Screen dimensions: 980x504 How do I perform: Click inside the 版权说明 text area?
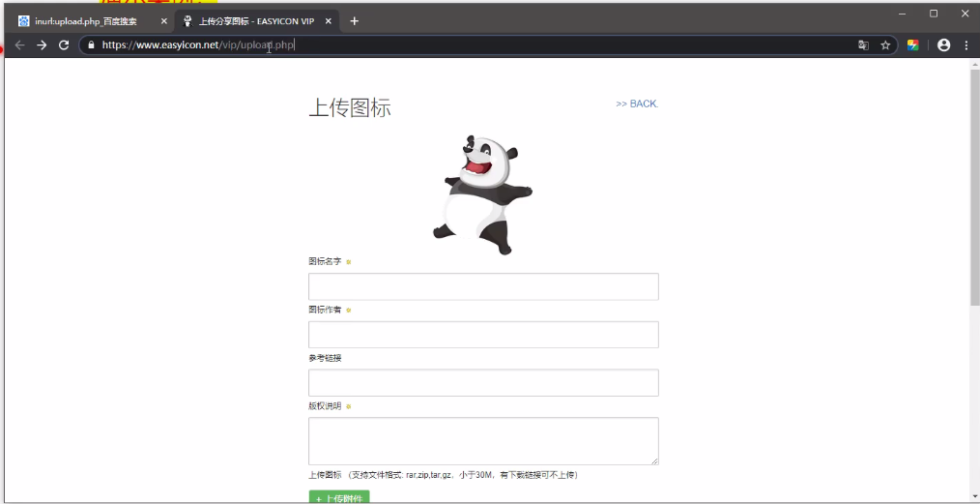[483, 441]
